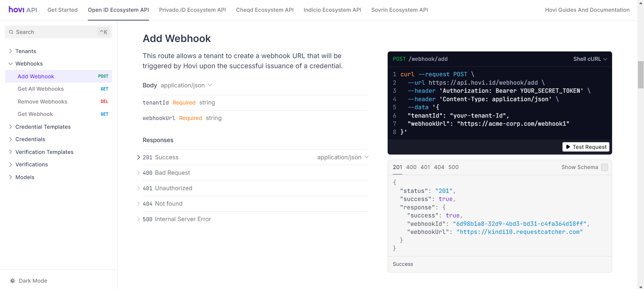The image size is (644, 289).
Task: Select the 404 response example tab
Action: pyautogui.click(x=439, y=167)
